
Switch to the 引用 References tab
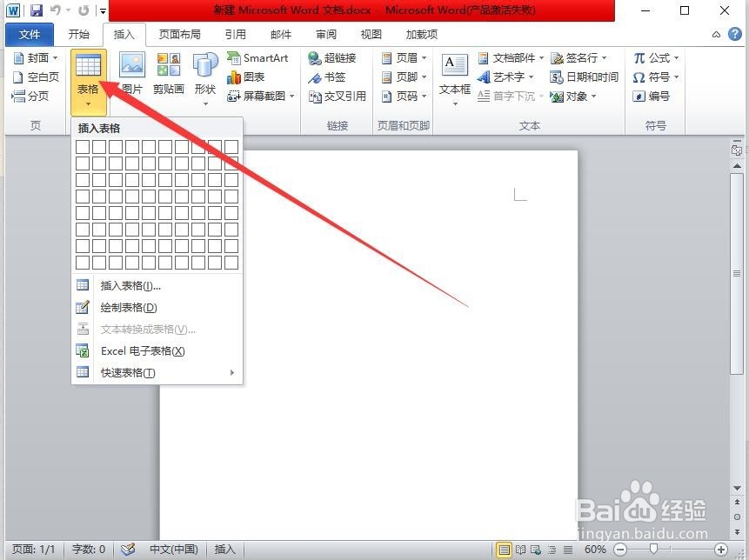click(235, 35)
